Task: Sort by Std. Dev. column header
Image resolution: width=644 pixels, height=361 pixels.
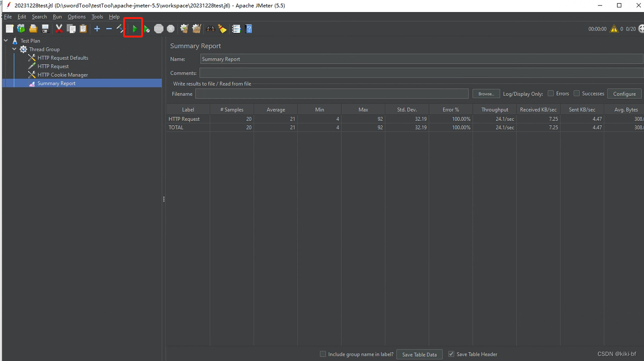Action: tap(407, 110)
